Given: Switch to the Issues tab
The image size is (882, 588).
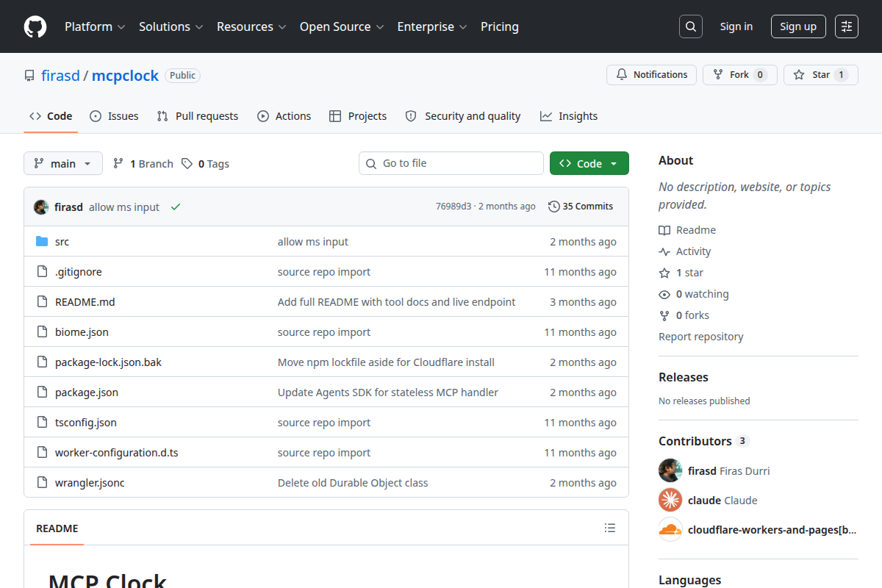Looking at the screenshot, I should [x=114, y=116].
